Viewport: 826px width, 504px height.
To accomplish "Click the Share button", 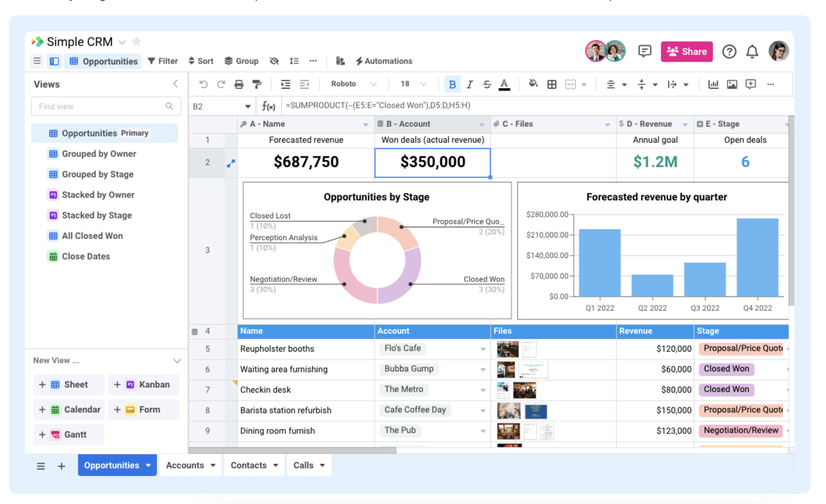I will coord(687,51).
